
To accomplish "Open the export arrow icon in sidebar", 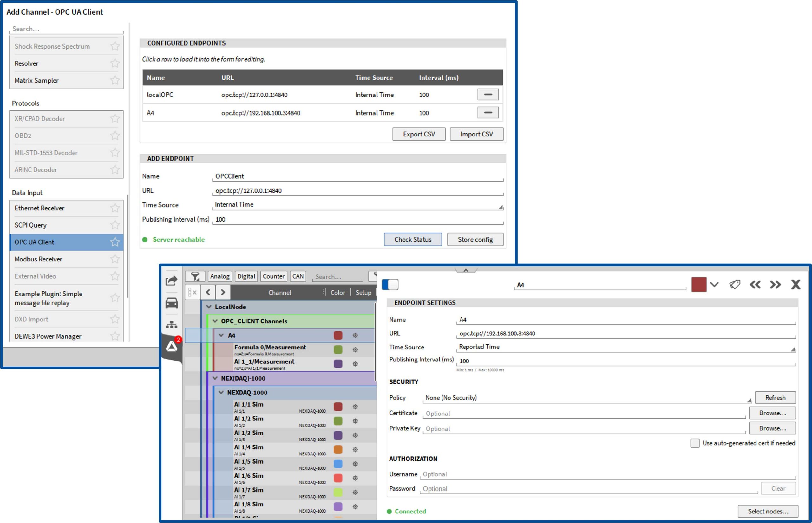I will [171, 281].
